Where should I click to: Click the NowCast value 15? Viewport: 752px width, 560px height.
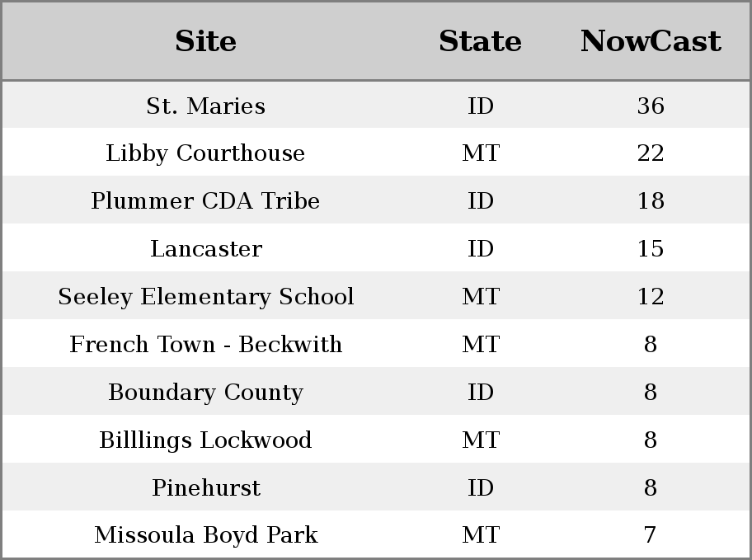coord(651,248)
